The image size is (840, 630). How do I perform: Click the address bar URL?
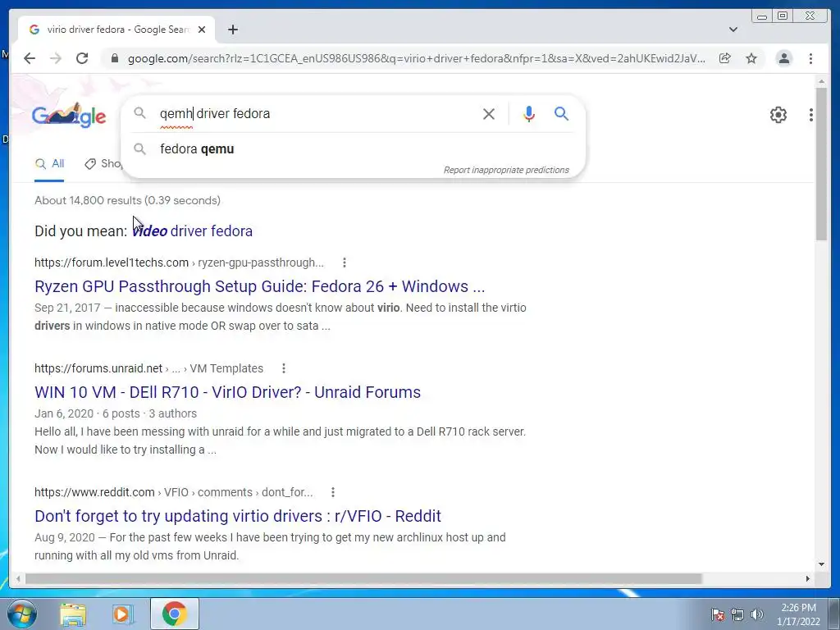click(x=416, y=58)
